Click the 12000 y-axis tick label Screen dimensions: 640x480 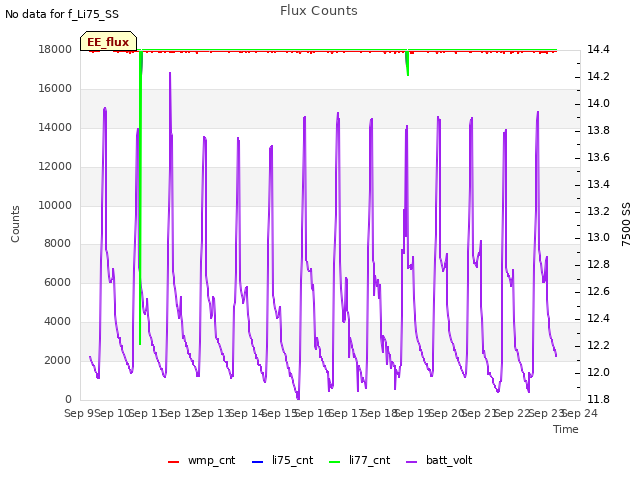55,167
